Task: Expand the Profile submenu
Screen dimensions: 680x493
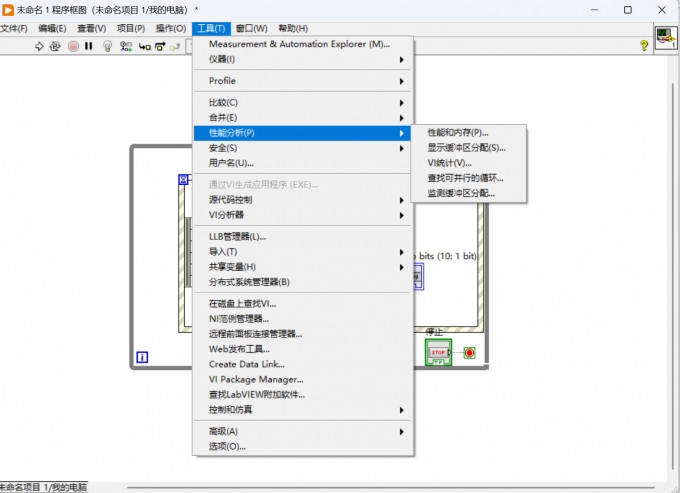Action: 303,81
